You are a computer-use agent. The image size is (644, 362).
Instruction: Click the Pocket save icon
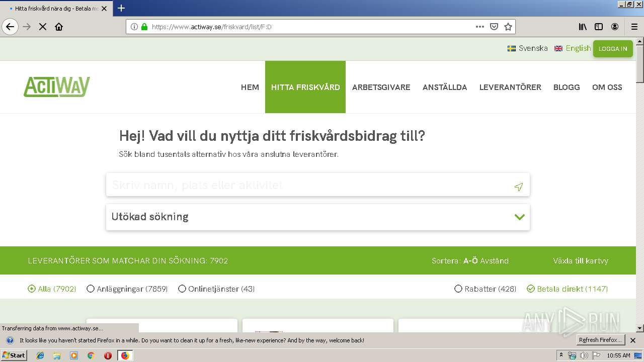[494, 27]
